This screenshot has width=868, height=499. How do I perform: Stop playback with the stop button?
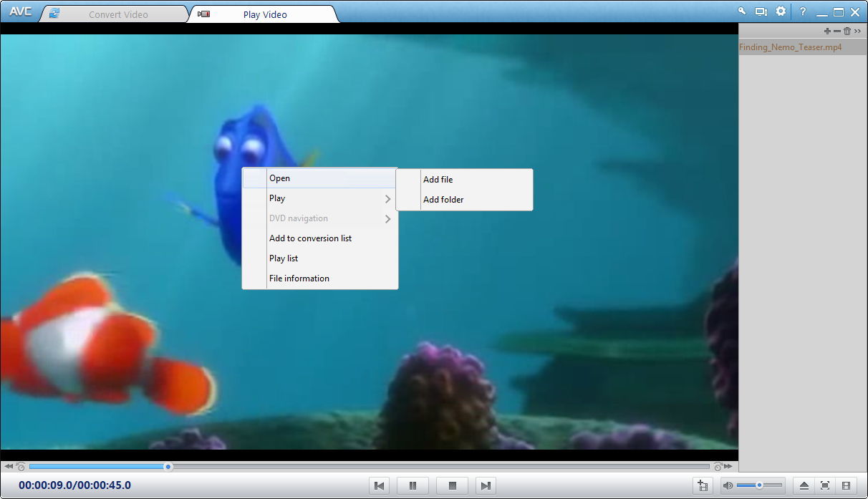coord(452,485)
